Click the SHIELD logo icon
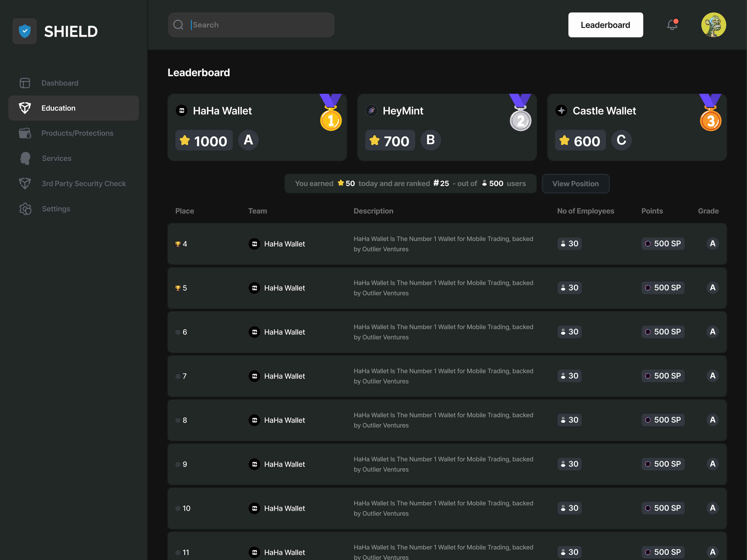This screenshot has width=747, height=560. tap(25, 31)
